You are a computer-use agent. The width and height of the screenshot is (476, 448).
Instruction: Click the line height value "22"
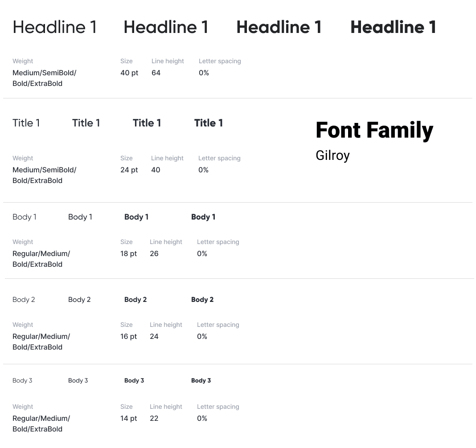coord(154,418)
